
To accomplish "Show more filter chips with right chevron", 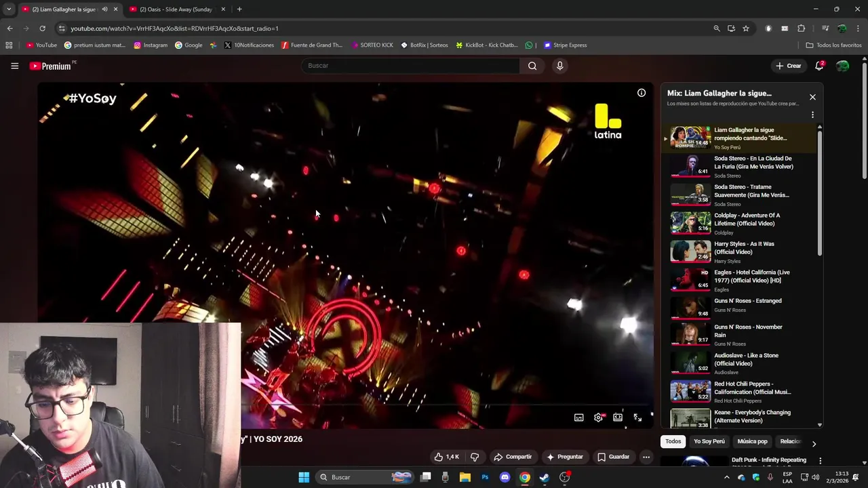I will point(814,443).
